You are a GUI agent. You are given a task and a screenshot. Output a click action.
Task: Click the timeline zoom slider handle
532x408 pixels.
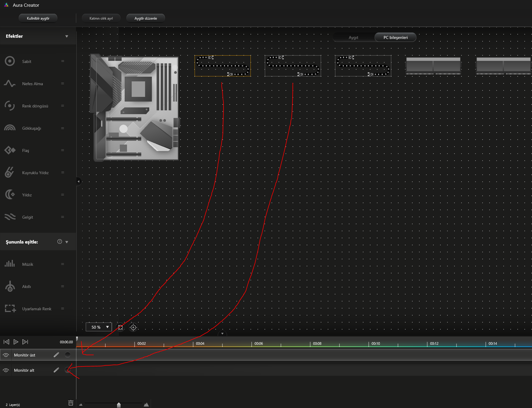[x=119, y=405]
